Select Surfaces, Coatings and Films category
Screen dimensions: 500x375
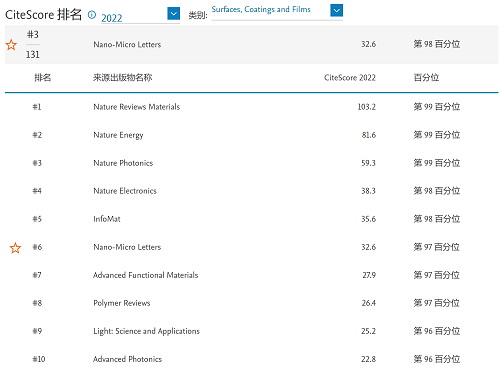(x=261, y=10)
